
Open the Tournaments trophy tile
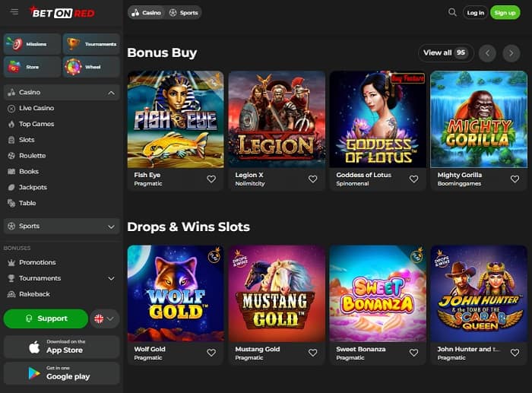(x=92, y=44)
